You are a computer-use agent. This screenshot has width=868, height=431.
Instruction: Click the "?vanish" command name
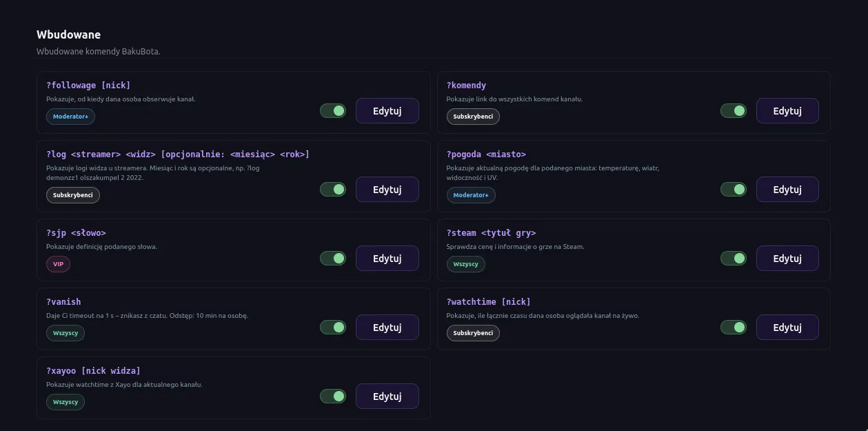(x=63, y=302)
